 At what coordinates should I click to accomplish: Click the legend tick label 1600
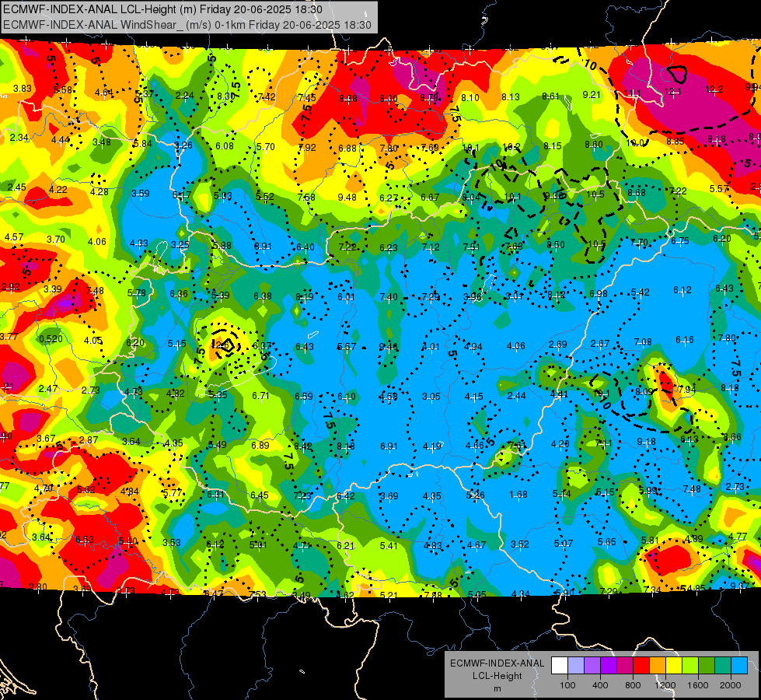[698, 685]
